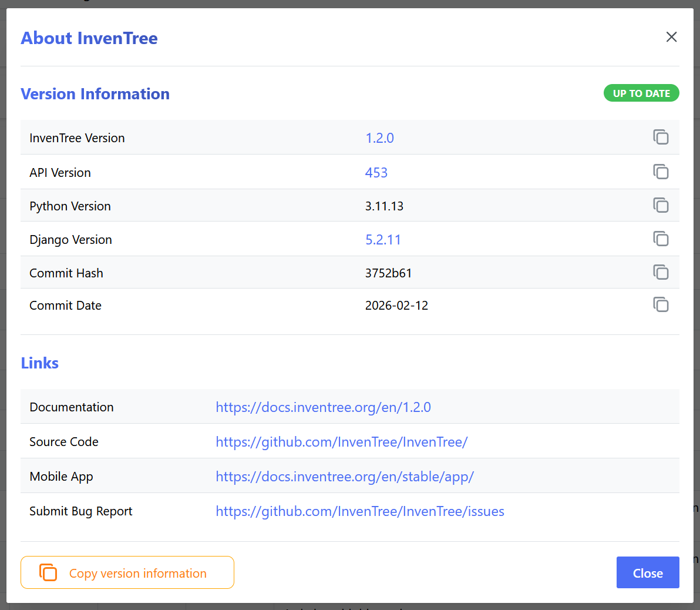Open the Documentation URL link

pos(323,407)
